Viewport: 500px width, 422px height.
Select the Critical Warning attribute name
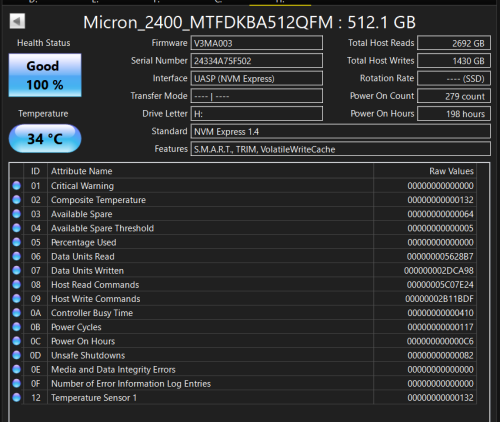82,186
